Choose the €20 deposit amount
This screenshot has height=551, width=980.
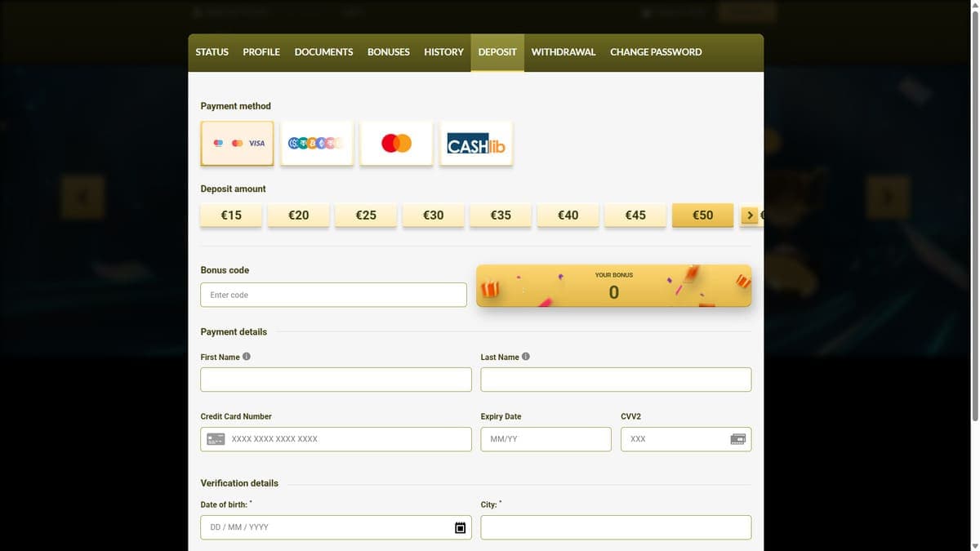tap(299, 216)
